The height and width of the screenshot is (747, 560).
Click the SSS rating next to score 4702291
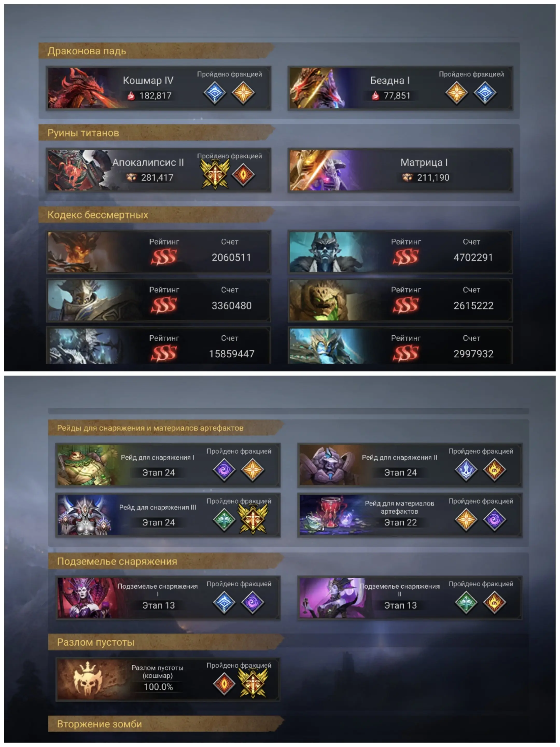pyautogui.click(x=406, y=257)
